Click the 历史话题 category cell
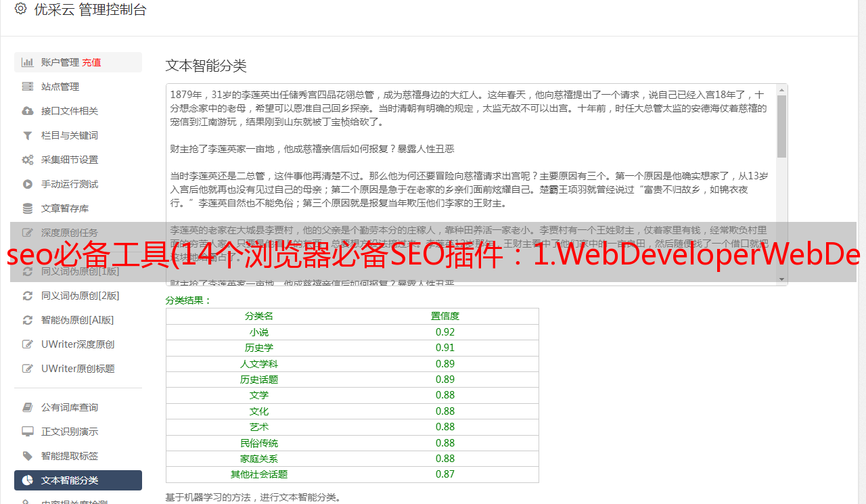 [259, 380]
